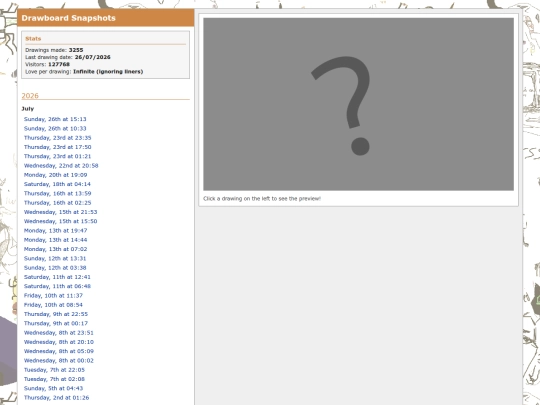View Tuesday, 7th at 22:05 snapshot

[54, 370]
